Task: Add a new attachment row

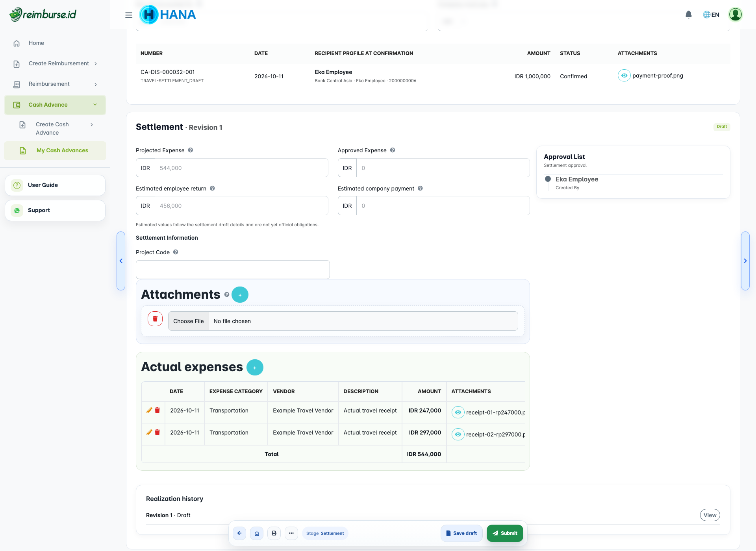Action: click(x=240, y=295)
